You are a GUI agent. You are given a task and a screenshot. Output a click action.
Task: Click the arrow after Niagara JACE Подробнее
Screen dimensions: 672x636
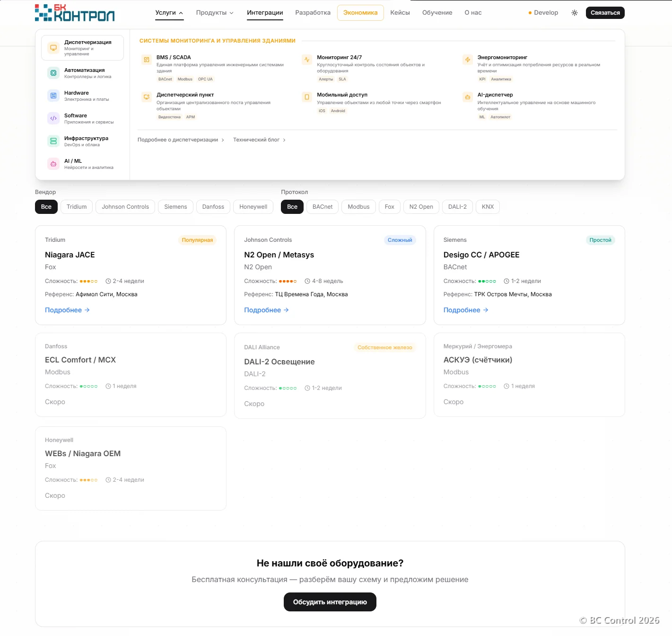coord(87,310)
